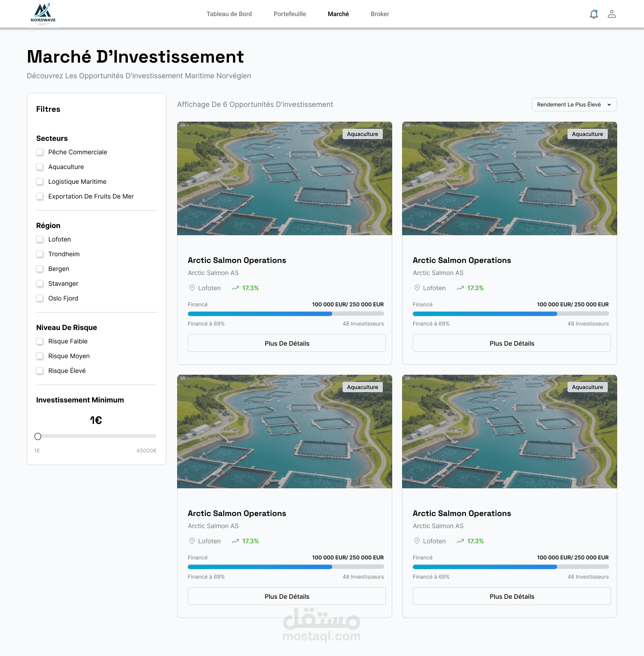Viewport: 644px width, 656px height.
Task: Click trend arrow icon in bottom-left card
Action: (x=235, y=541)
